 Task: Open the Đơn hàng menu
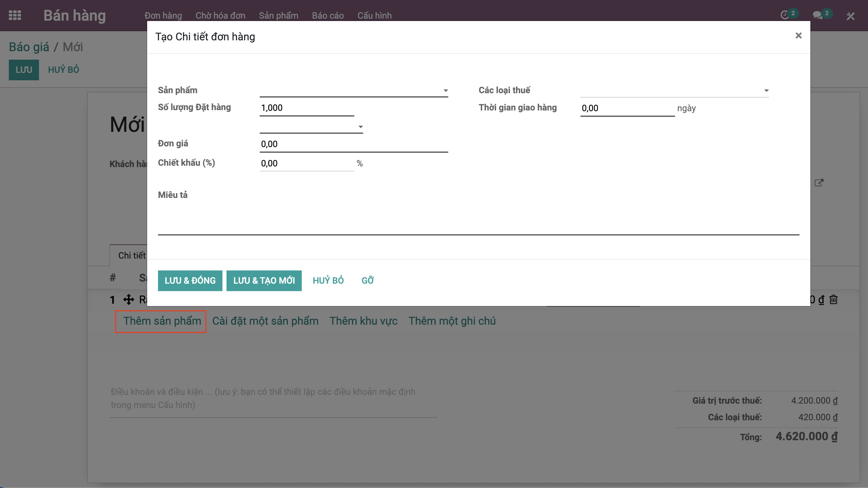pyautogui.click(x=163, y=16)
